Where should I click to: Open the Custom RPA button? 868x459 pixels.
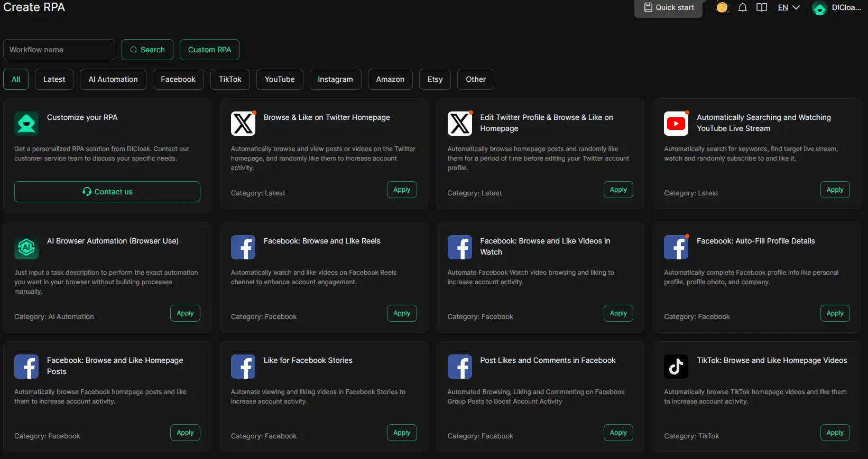point(209,50)
